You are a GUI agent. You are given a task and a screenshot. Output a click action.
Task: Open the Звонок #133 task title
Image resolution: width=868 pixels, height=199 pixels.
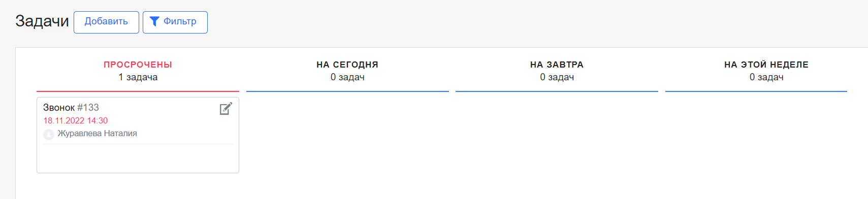pyautogui.click(x=71, y=108)
